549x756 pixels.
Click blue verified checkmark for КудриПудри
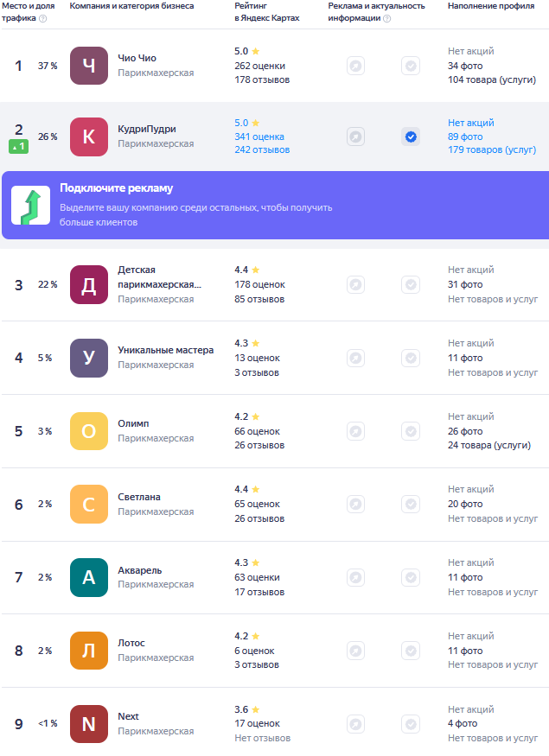[411, 137]
